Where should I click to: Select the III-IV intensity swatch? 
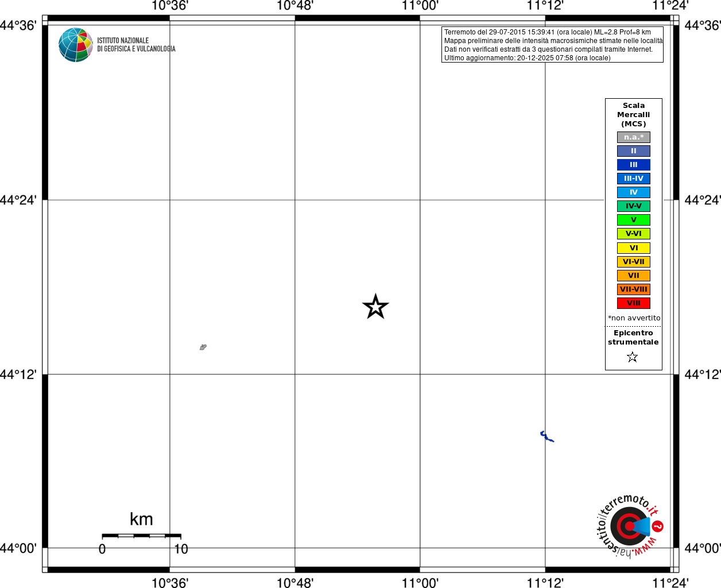coord(634,179)
